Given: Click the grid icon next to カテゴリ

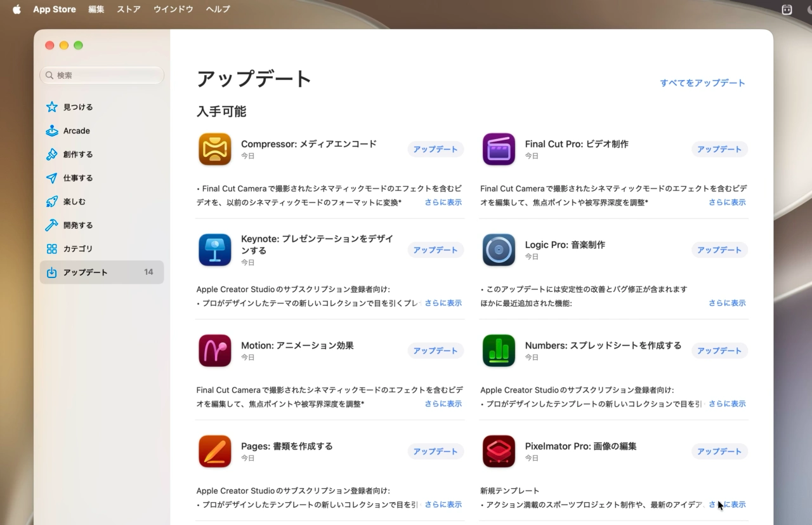Looking at the screenshot, I should [52, 249].
